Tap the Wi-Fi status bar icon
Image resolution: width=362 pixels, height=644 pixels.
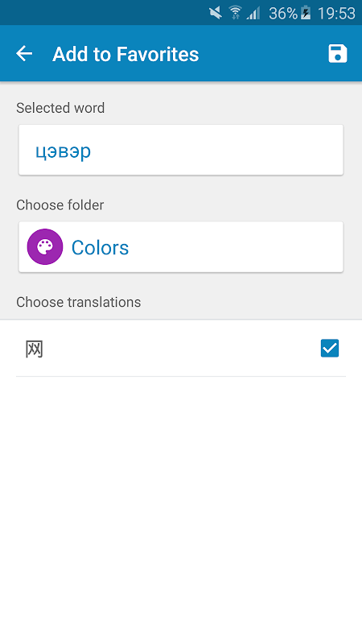coord(235,13)
